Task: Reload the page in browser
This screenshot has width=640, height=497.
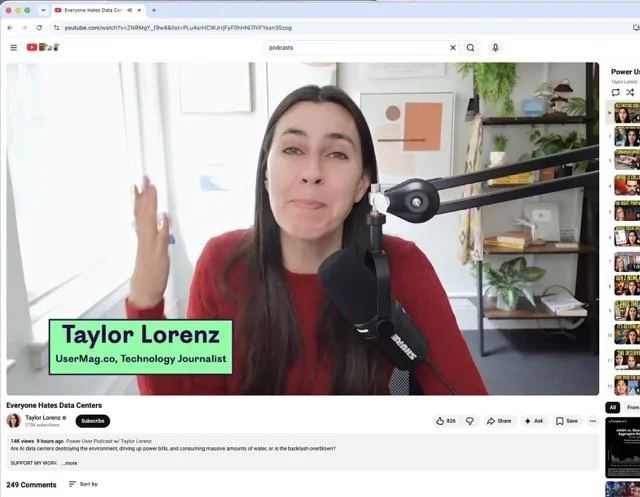Action: pyautogui.click(x=39, y=28)
